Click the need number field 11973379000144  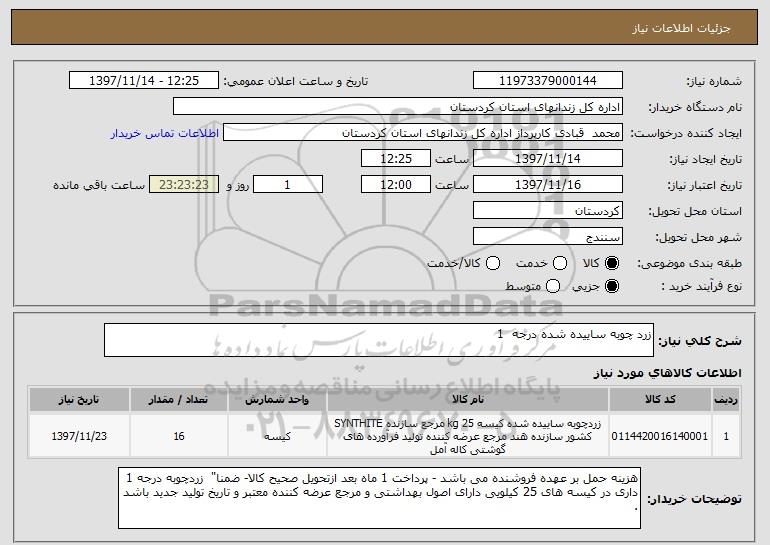tap(548, 81)
